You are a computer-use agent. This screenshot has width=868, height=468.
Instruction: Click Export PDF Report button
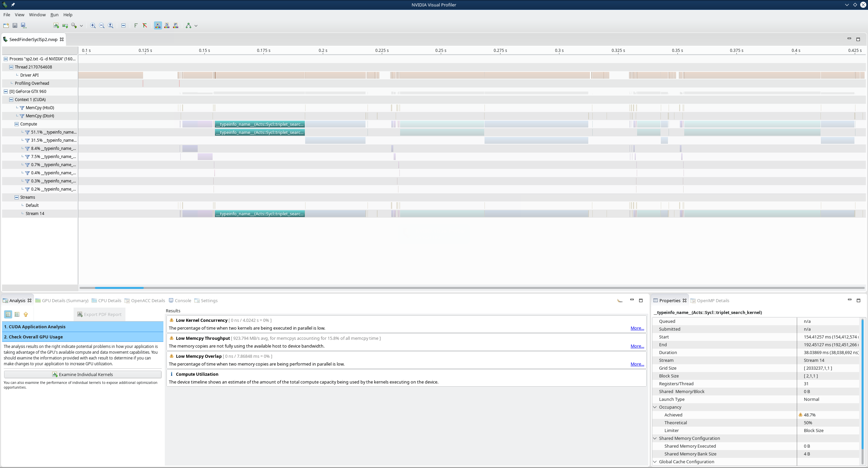(x=99, y=314)
